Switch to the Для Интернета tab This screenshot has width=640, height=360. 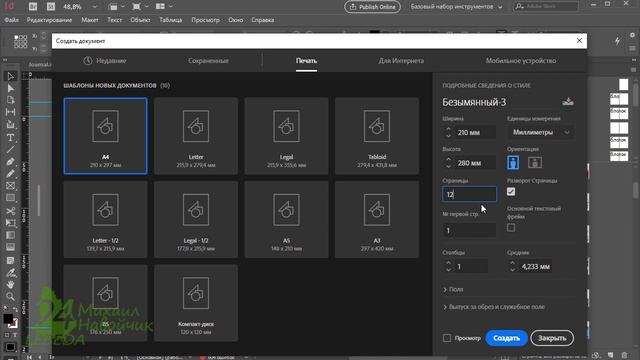coord(401,61)
